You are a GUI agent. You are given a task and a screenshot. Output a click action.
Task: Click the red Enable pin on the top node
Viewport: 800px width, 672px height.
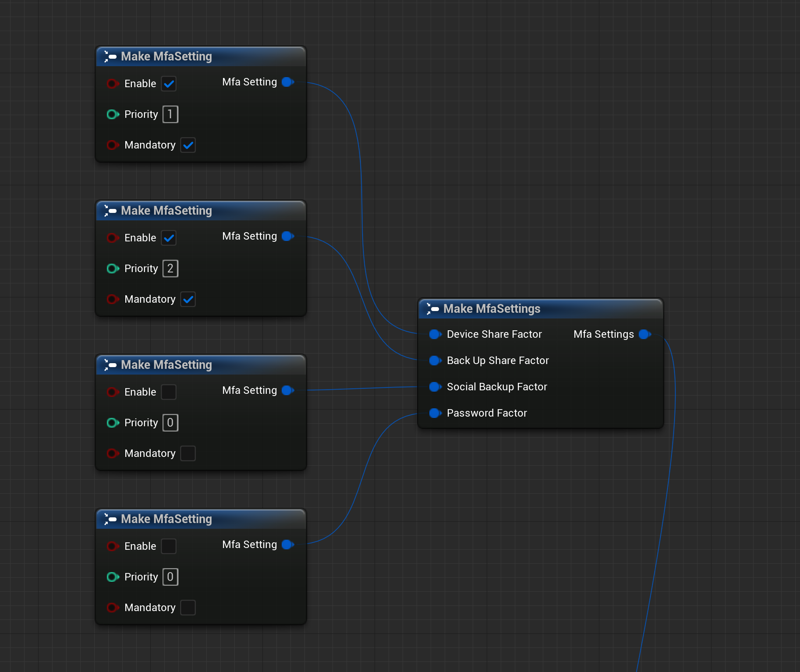[113, 84]
